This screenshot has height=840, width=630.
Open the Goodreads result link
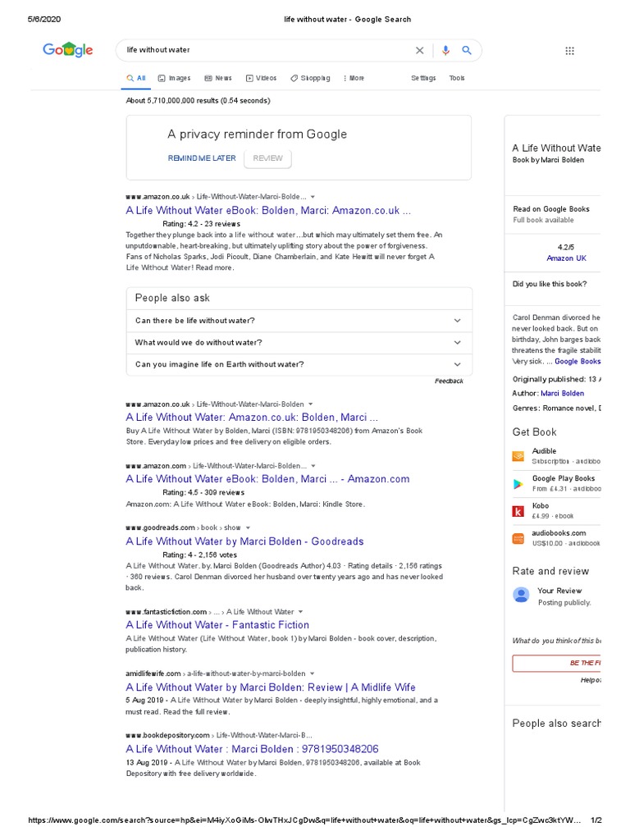244,541
